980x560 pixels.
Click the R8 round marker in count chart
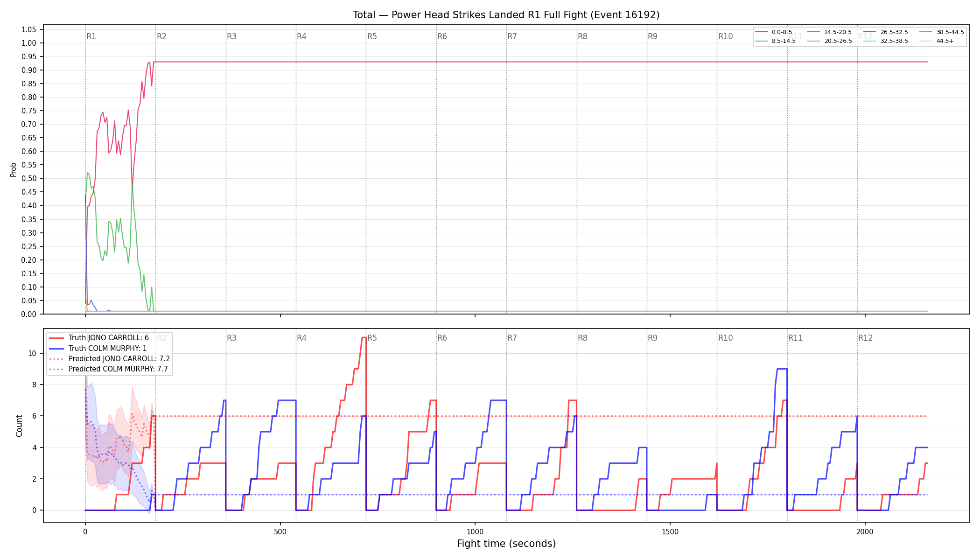582,338
